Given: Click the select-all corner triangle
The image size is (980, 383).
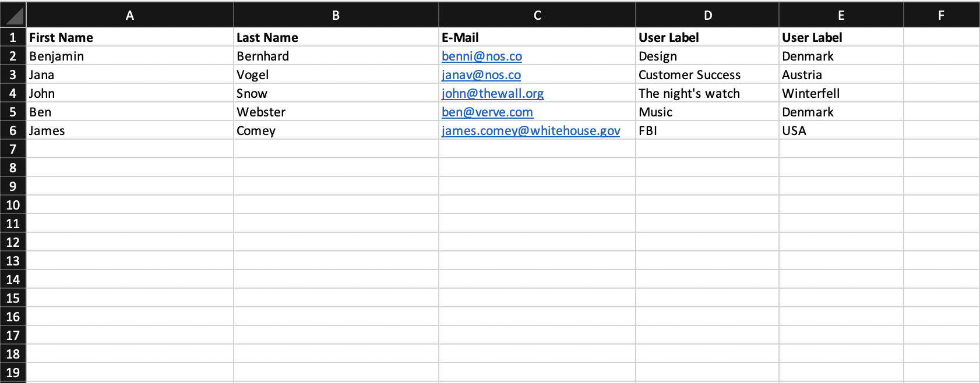Looking at the screenshot, I should click(x=13, y=15).
